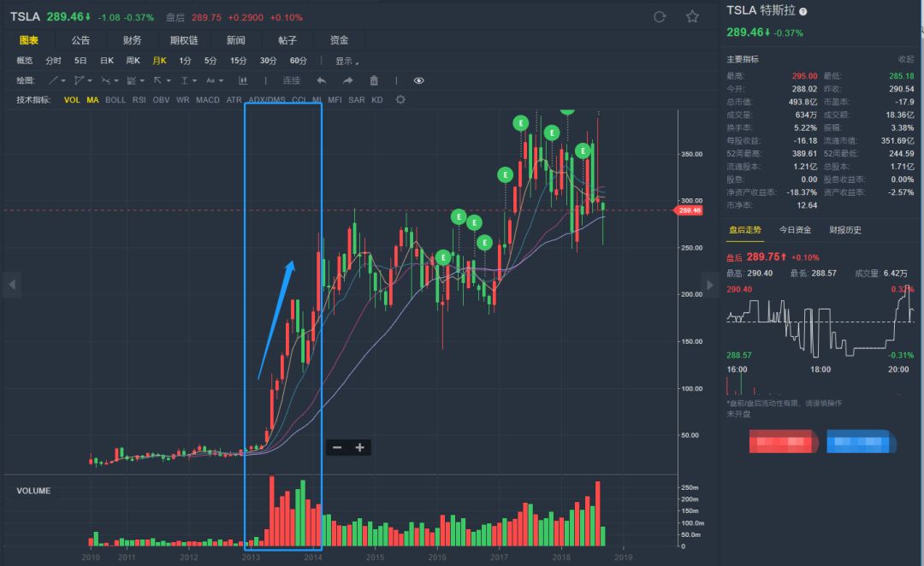Image resolution: width=924 pixels, height=566 pixels.
Task: Delete drawings with the trash icon
Action: coord(374,80)
